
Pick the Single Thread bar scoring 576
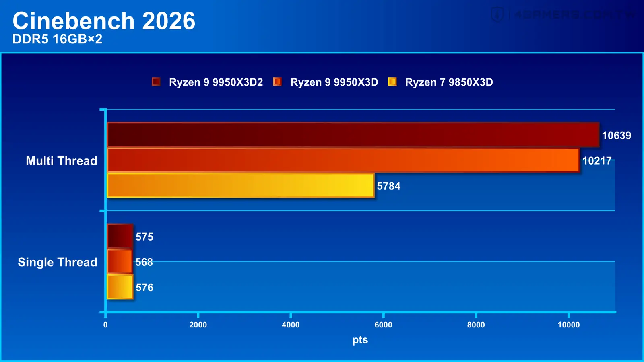click(x=120, y=287)
